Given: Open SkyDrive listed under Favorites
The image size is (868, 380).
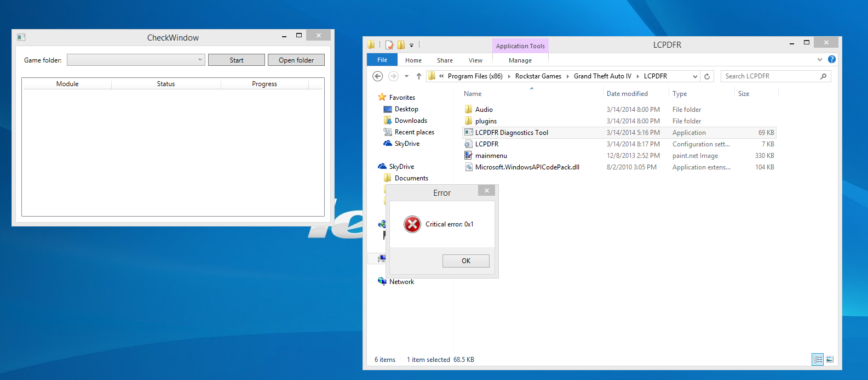Looking at the screenshot, I should tap(407, 144).
